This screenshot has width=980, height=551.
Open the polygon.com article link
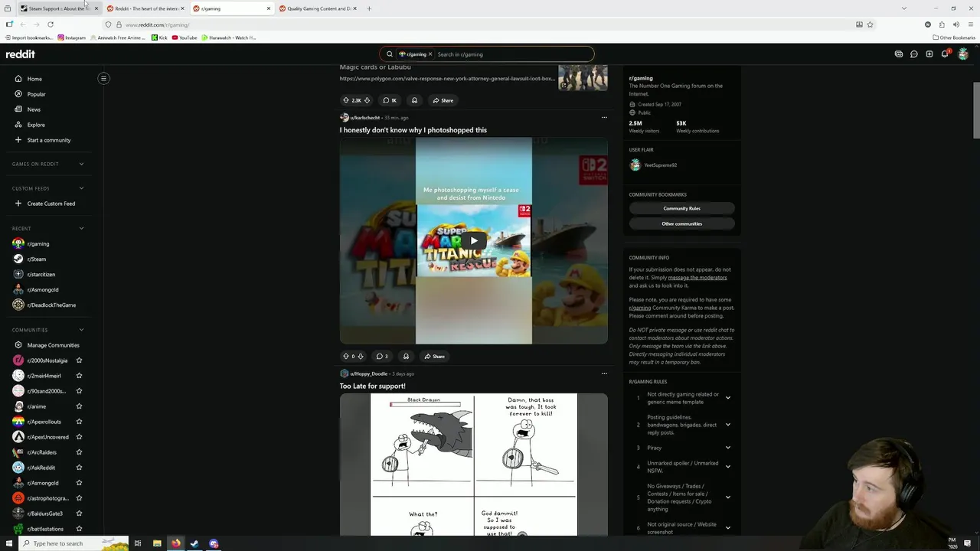447,78
